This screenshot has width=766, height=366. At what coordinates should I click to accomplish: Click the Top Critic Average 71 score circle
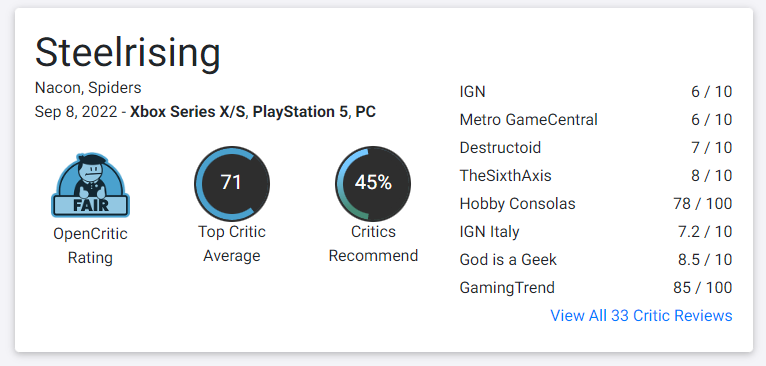click(x=232, y=183)
